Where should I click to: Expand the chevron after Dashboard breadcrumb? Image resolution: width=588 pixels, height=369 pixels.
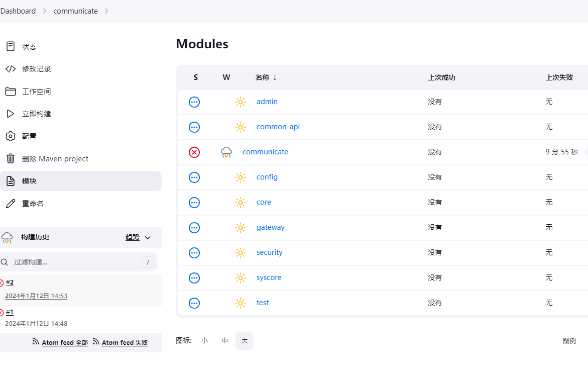[x=45, y=11]
